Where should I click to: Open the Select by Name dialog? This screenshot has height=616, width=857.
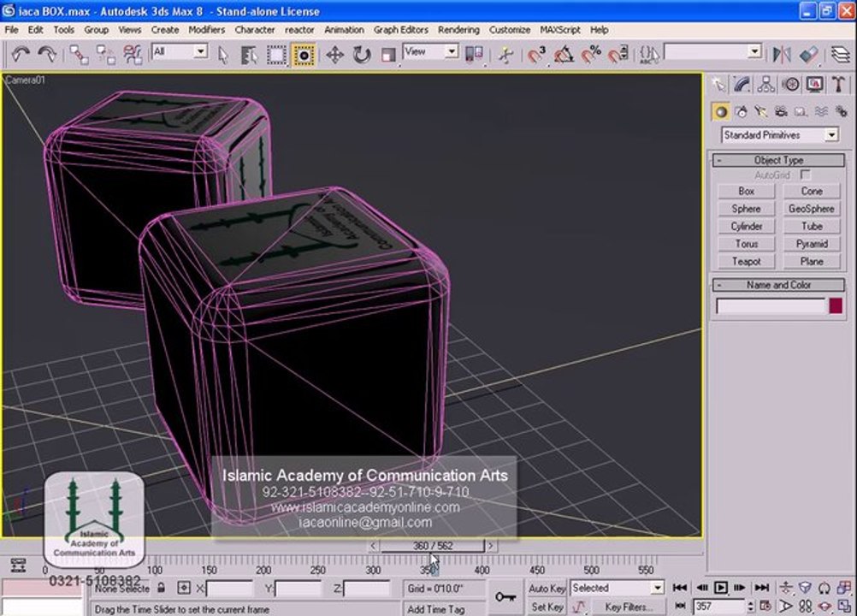249,55
